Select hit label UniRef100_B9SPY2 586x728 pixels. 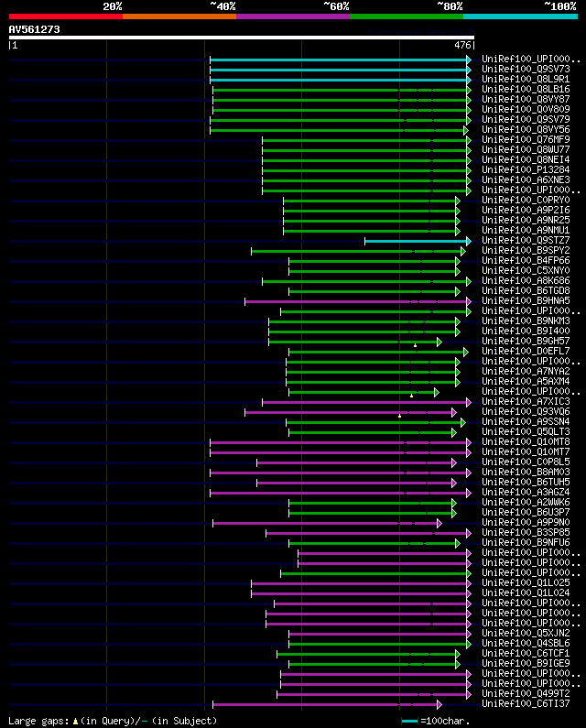pos(526,251)
